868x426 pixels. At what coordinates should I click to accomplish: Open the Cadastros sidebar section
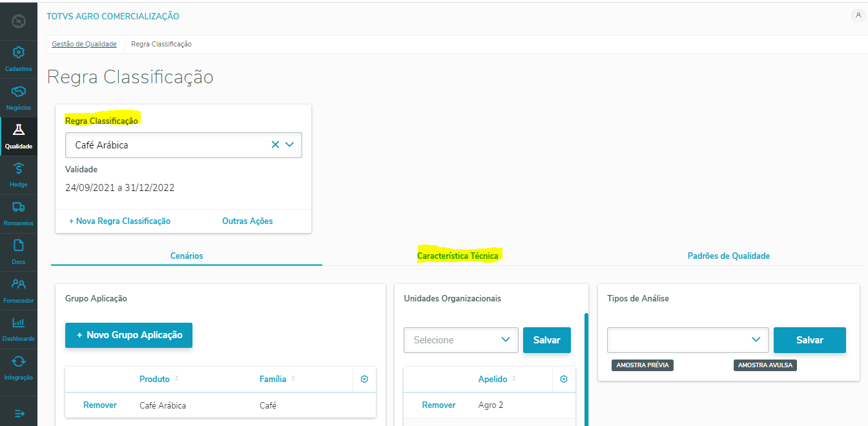tap(19, 58)
